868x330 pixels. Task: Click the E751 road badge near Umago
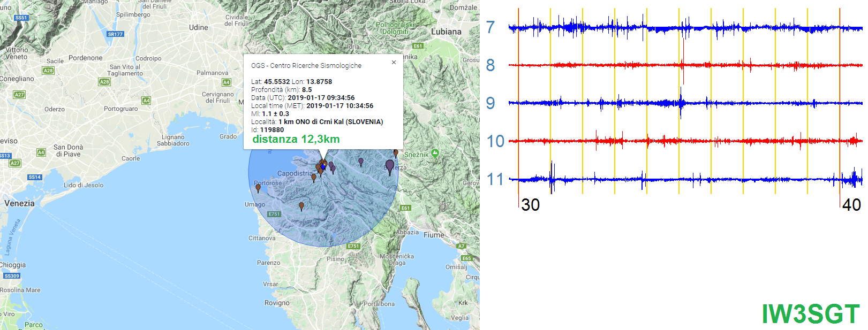[274, 214]
